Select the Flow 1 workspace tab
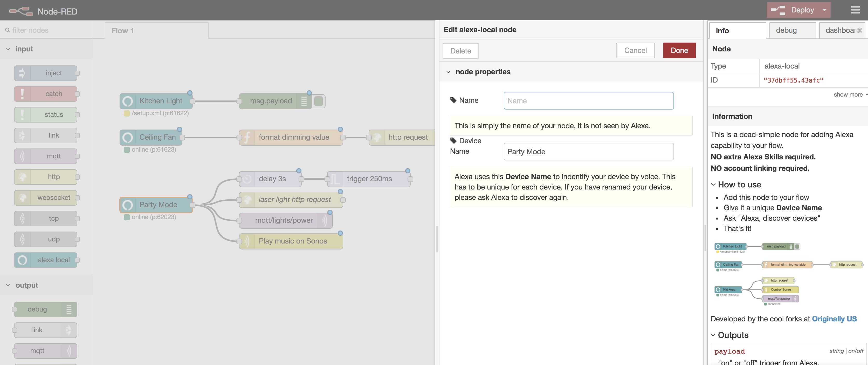This screenshot has height=365, width=868. point(123,31)
